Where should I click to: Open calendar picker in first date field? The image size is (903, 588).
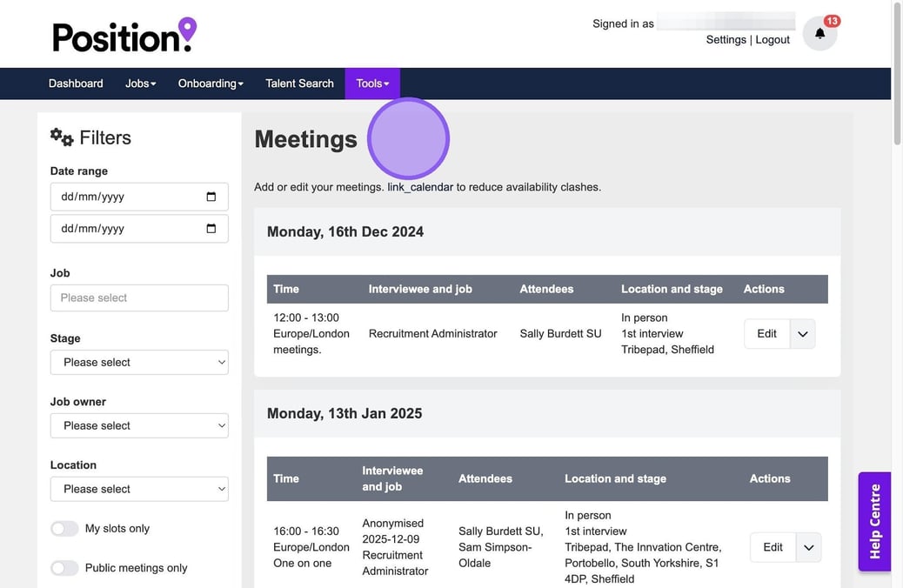(x=211, y=197)
